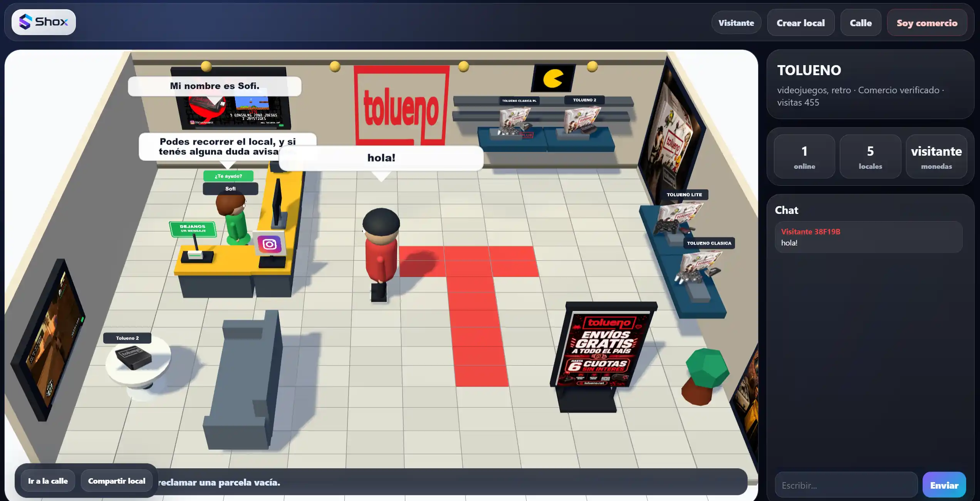980x501 pixels.
Task: Click the Ir a la calle button
Action: click(x=48, y=481)
